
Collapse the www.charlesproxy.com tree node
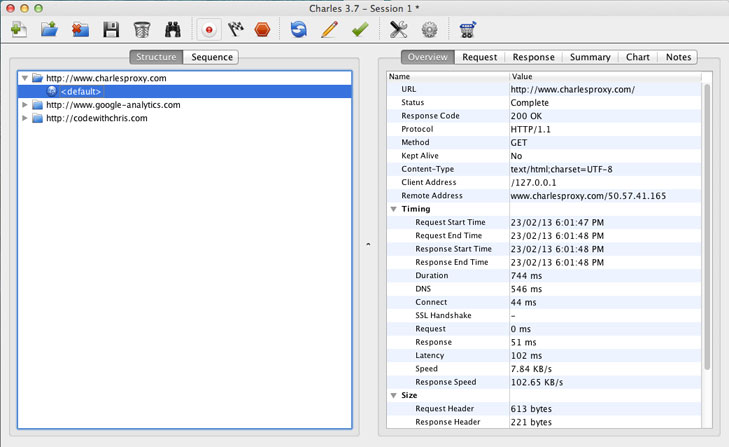[x=25, y=78]
